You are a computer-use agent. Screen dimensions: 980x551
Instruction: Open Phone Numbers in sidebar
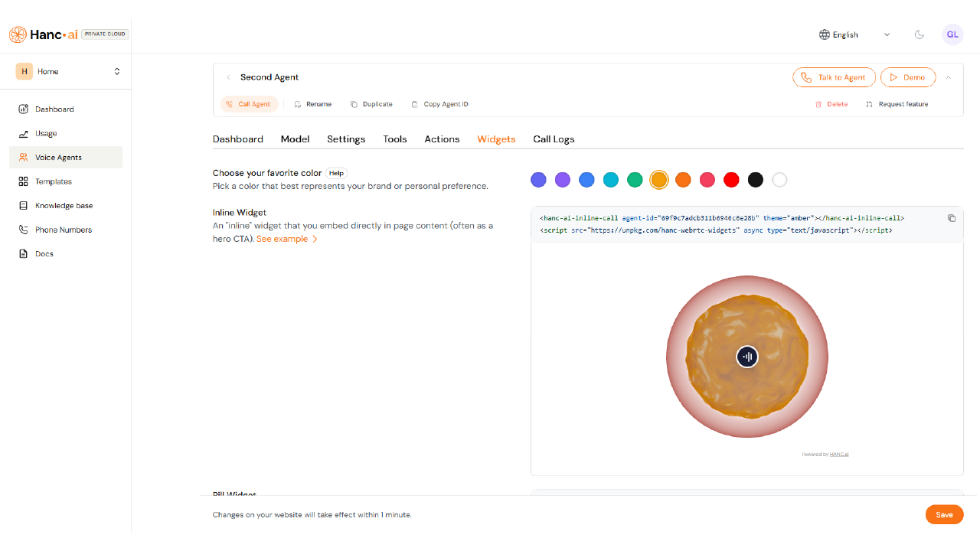tap(66, 230)
